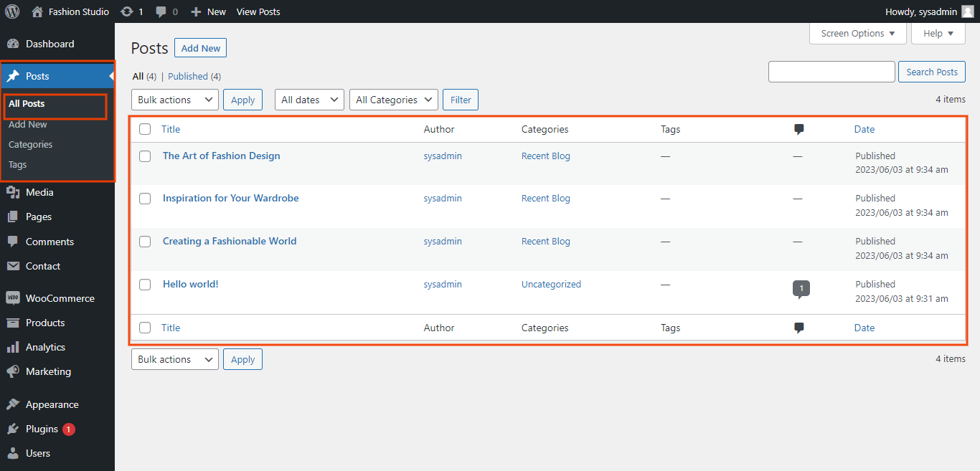This screenshot has width=980, height=471.
Task: Open WooCommerce from the sidebar icon
Action: point(12,298)
